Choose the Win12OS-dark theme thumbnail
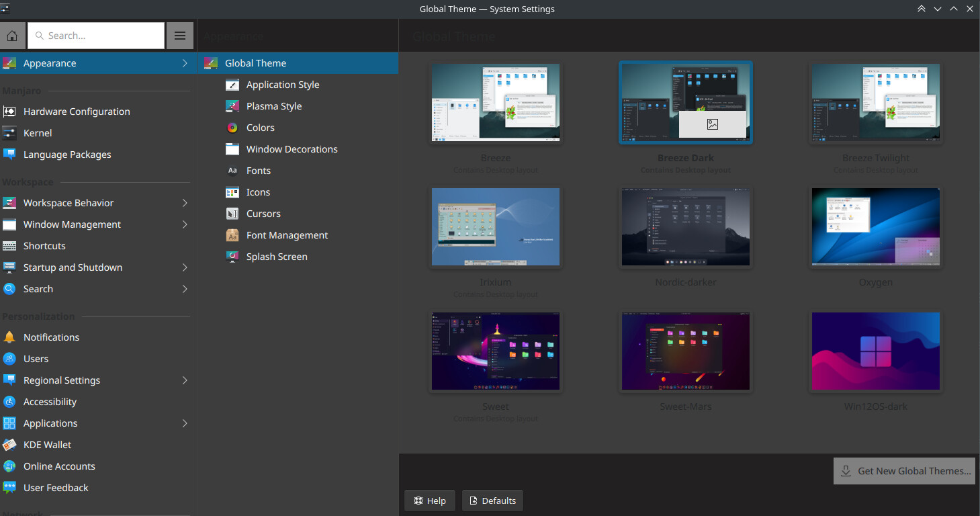Screen dimensions: 980x516 pyautogui.click(x=876, y=351)
